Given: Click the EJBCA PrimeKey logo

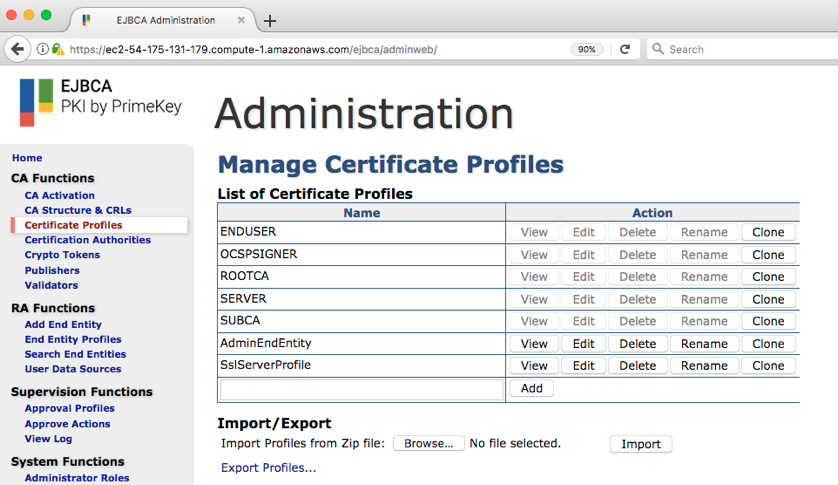Looking at the screenshot, I should point(100,101).
